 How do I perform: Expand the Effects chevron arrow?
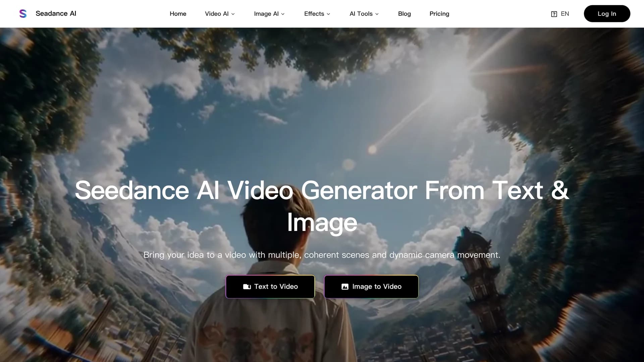pyautogui.click(x=328, y=14)
